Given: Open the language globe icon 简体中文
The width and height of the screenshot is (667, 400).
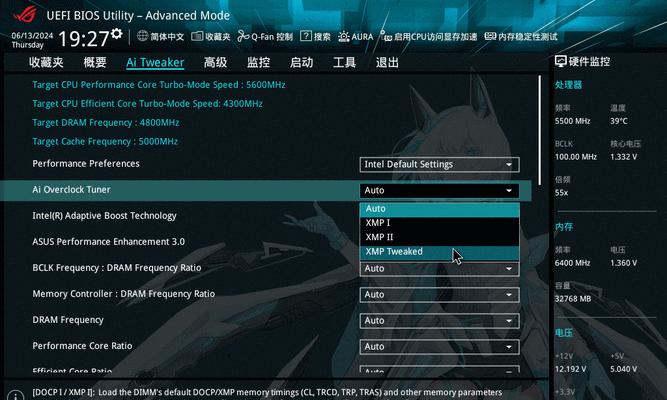Looking at the screenshot, I should click(142, 36).
